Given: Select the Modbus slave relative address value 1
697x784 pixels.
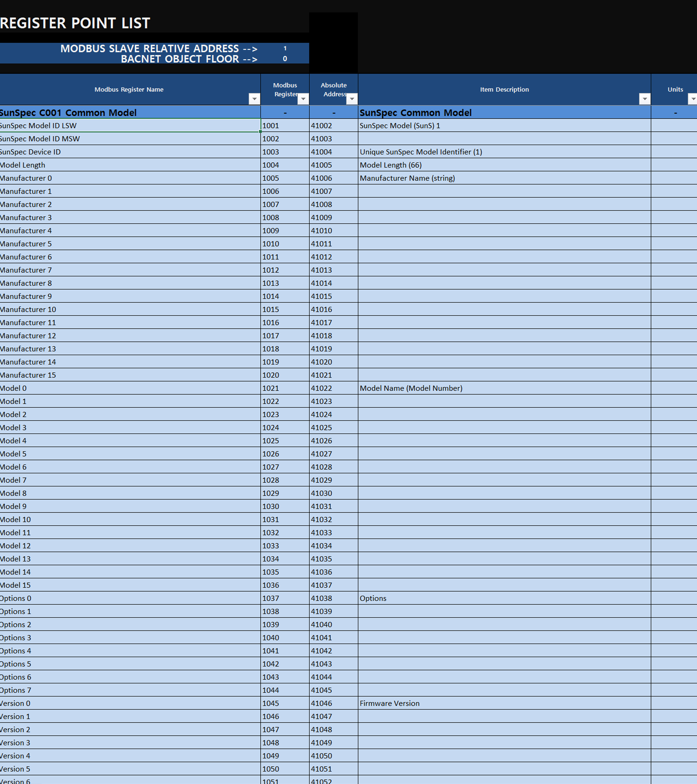Looking at the screenshot, I should point(285,48).
